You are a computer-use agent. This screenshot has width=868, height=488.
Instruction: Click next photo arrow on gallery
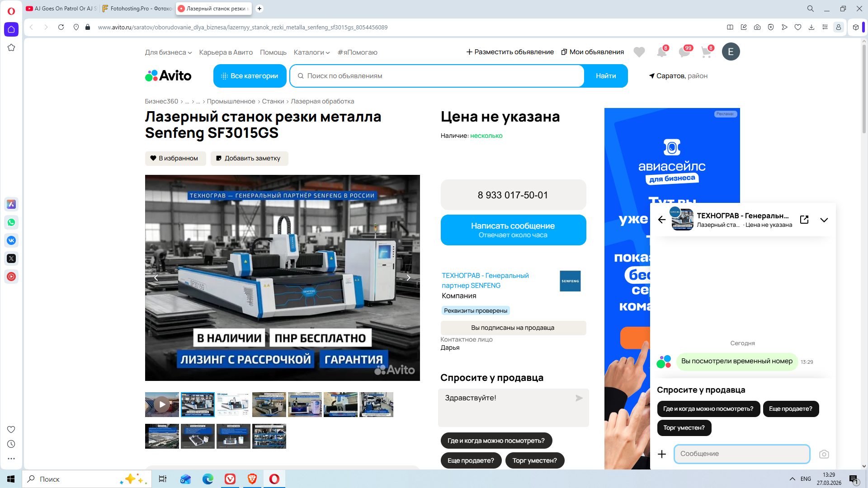coord(408,278)
